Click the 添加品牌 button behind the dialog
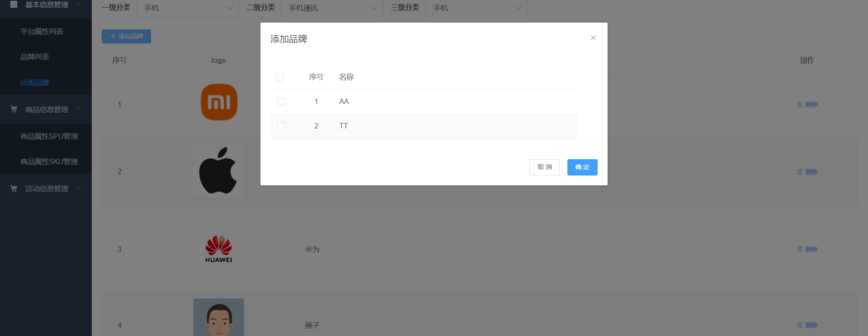 coord(126,36)
